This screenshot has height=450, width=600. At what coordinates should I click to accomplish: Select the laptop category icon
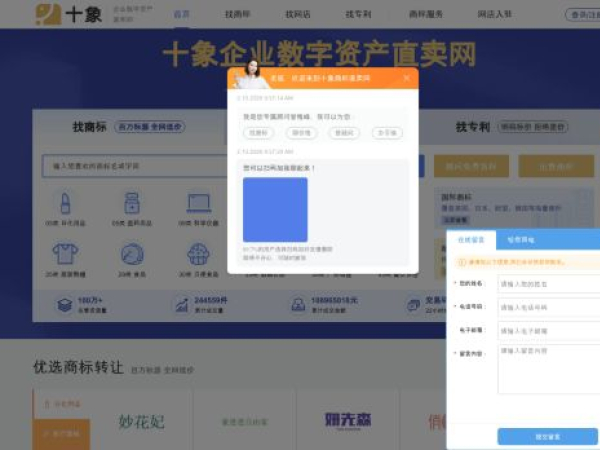click(x=199, y=203)
